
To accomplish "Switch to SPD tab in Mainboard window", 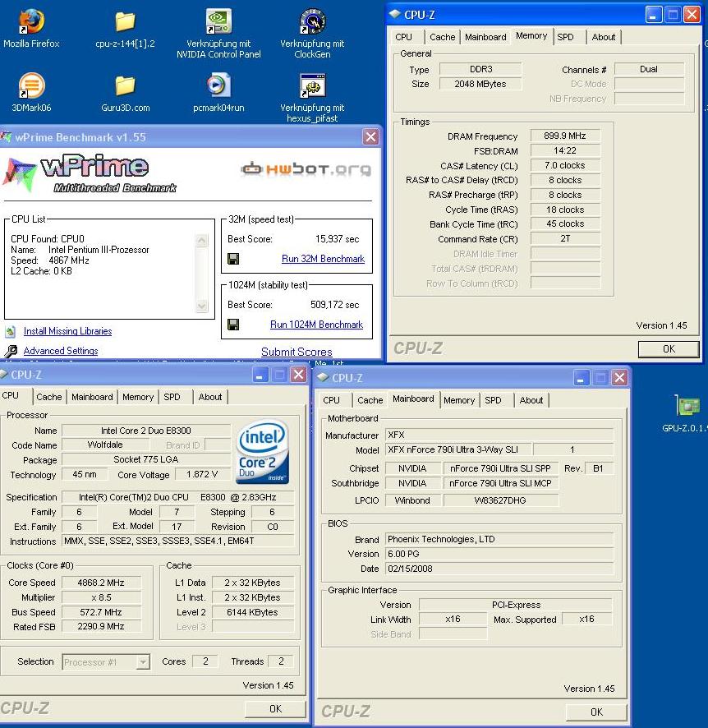I will [x=493, y=400].
